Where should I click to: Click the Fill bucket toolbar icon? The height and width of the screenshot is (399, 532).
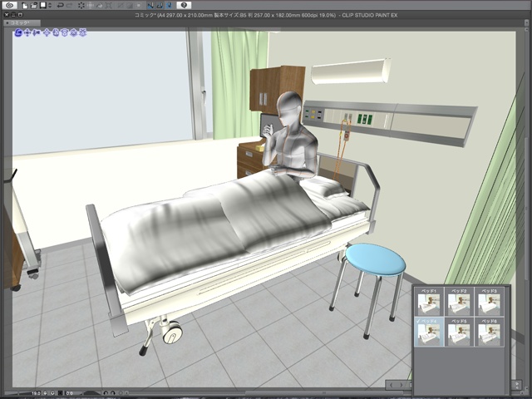coord(100,6)
